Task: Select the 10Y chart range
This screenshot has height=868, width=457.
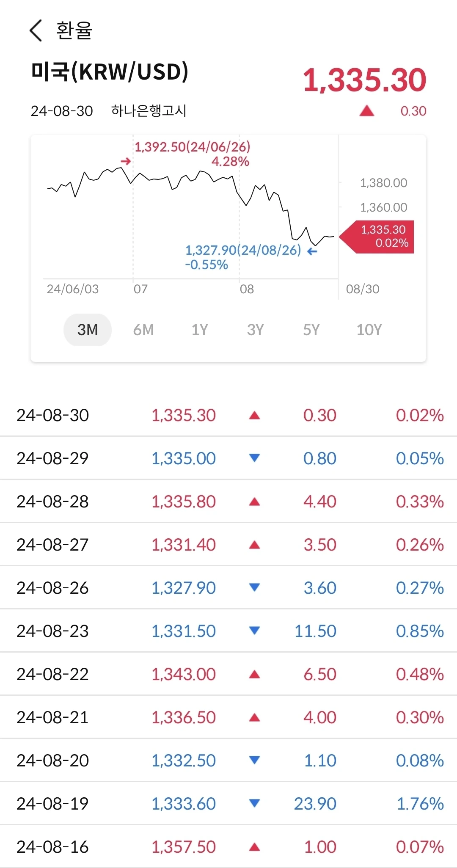Action: tap(369, 330)
